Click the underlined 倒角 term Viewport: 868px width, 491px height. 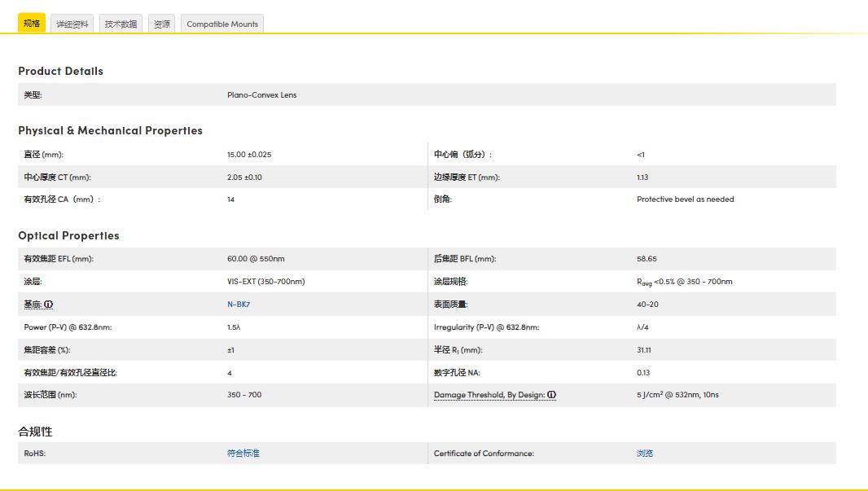point(443,199)
